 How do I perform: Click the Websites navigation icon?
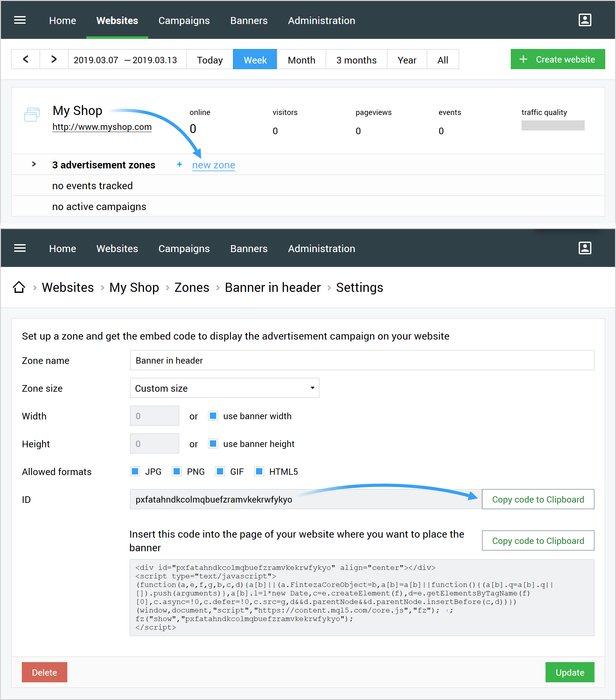(x=117, y=20)
